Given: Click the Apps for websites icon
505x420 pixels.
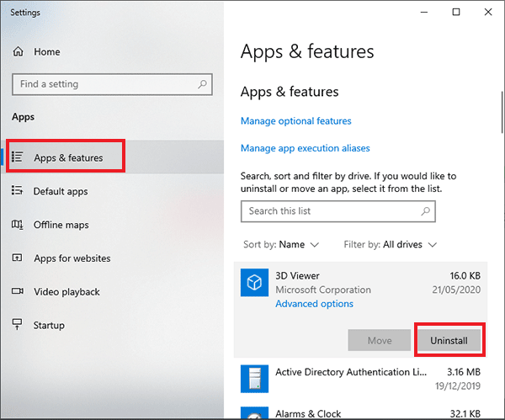Looking at the screenshot, I should tap(17, 258).
